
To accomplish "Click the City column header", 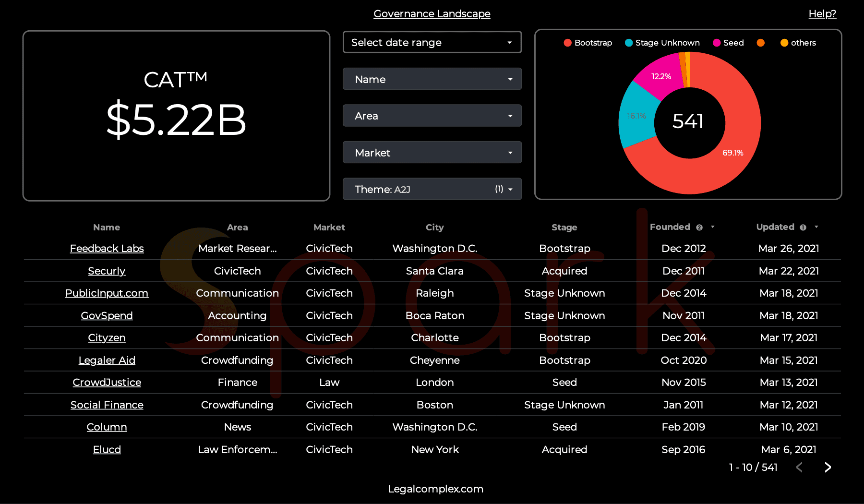I will pos(434,228).
